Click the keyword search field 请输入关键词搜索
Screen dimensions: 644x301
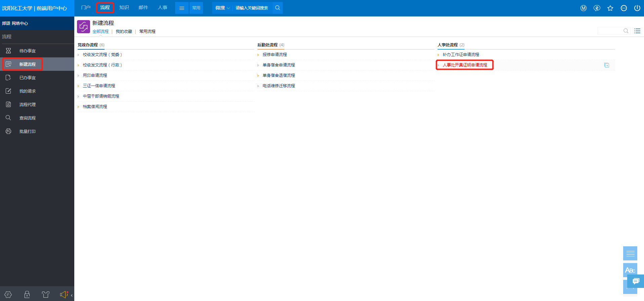(252, 8)
